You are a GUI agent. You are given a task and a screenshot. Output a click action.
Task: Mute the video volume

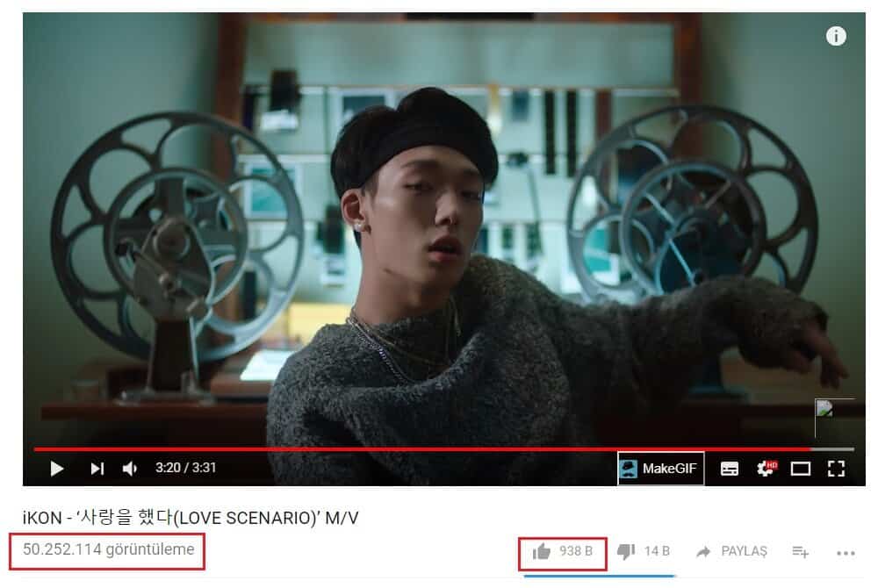tap(129, 469)
